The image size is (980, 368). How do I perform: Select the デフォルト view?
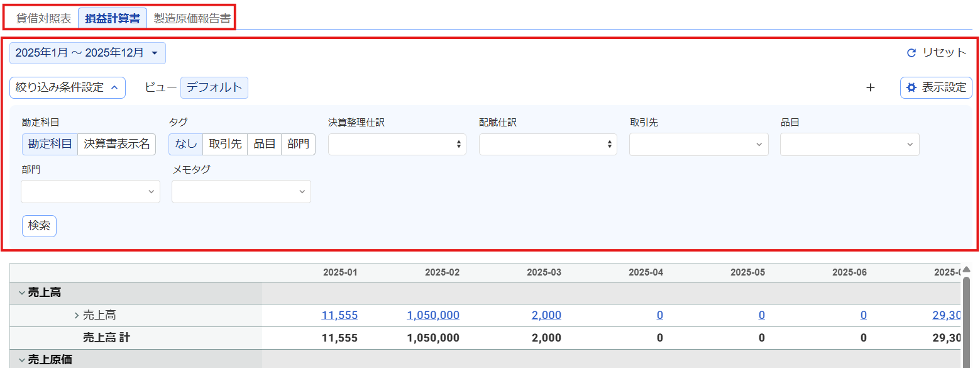pyautogui.click(x=214, y=87)
